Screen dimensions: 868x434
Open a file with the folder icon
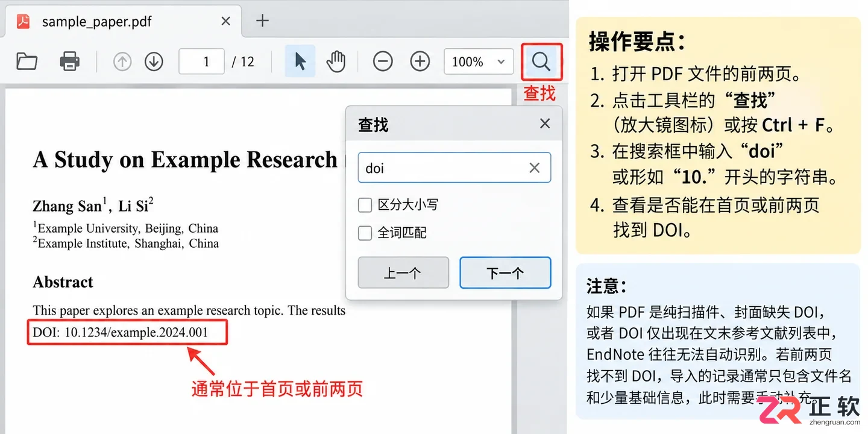coord(27,61)
